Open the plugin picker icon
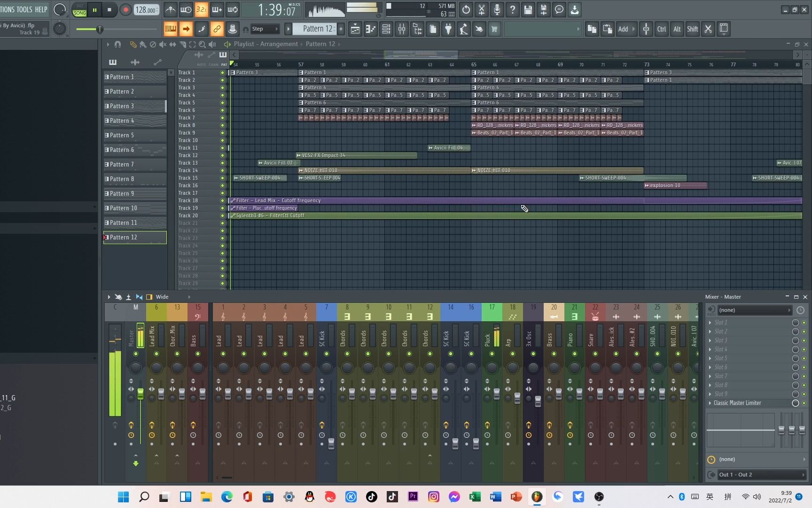This screenshot has width=812, height=508. tap(448, 29)
